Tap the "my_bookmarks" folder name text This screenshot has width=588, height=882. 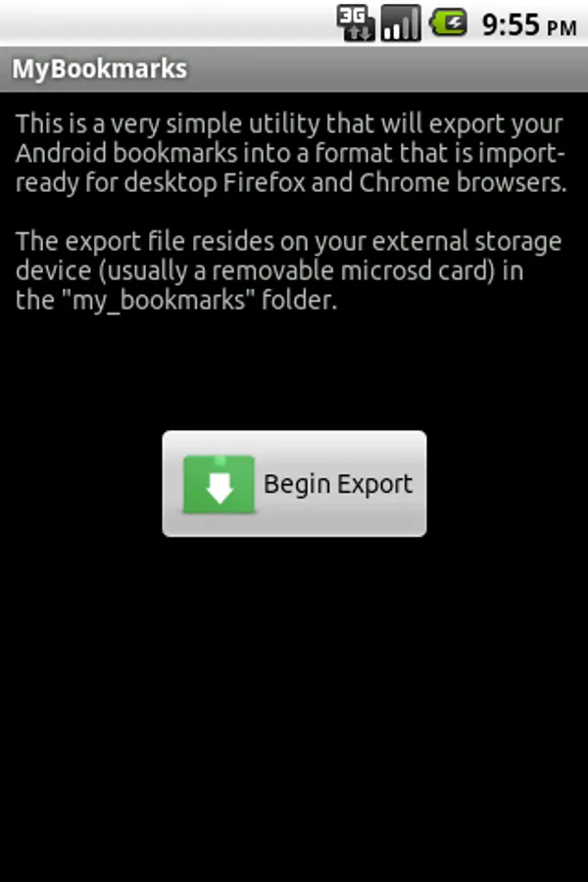click(x=159, y=301)
